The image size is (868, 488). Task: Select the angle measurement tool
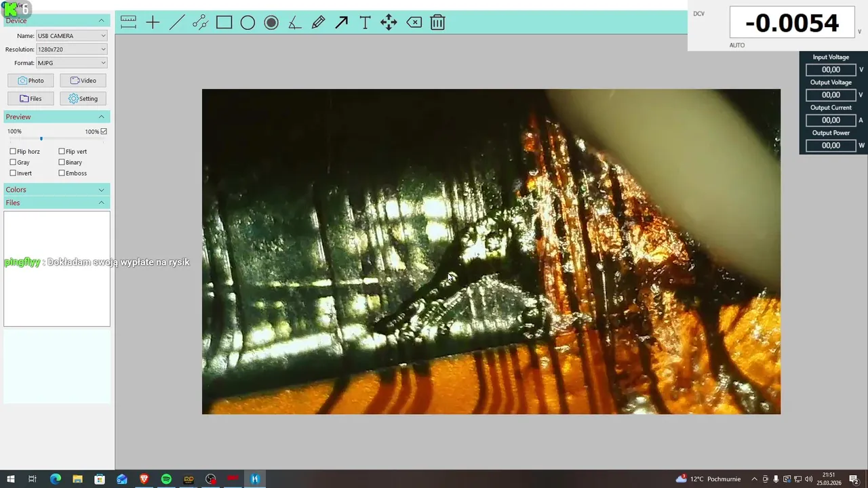[294, 22]
